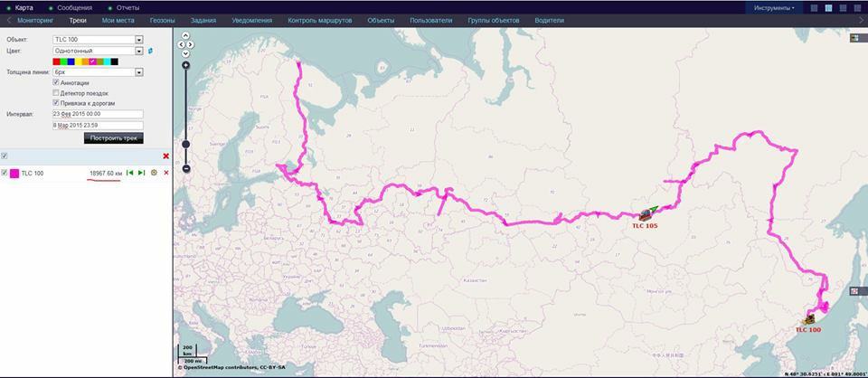Click the TLC 105 vehicle marker on the map
Viewport: 868px width, 378px height.
(x=646, y=214)
